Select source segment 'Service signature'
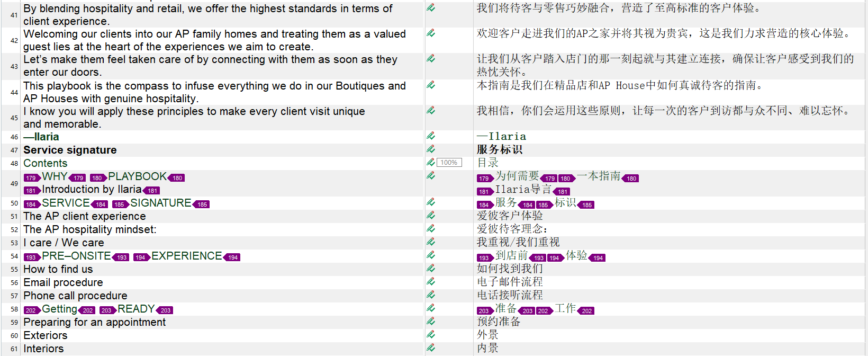 [x=70, y=150]
